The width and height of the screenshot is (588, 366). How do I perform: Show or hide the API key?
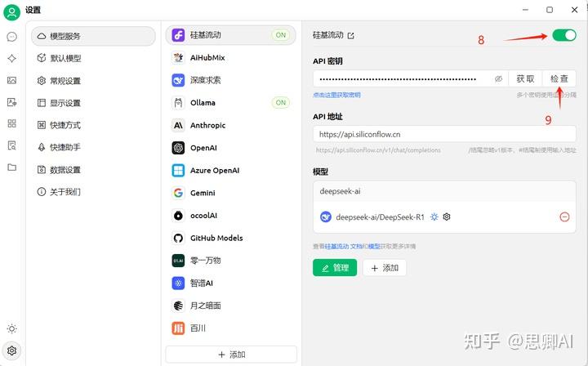[x=498, y=78]
